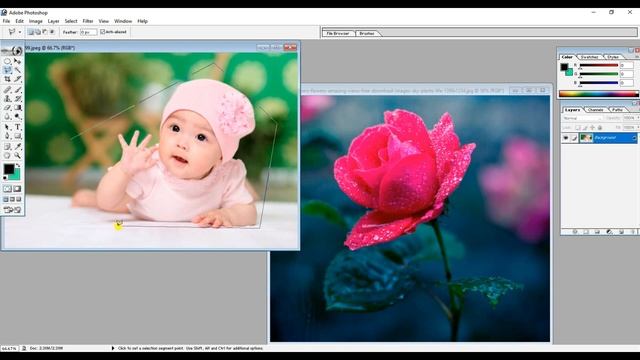Select the Brush tool
This screenshot has height=360, width=640.
point(18,89)
